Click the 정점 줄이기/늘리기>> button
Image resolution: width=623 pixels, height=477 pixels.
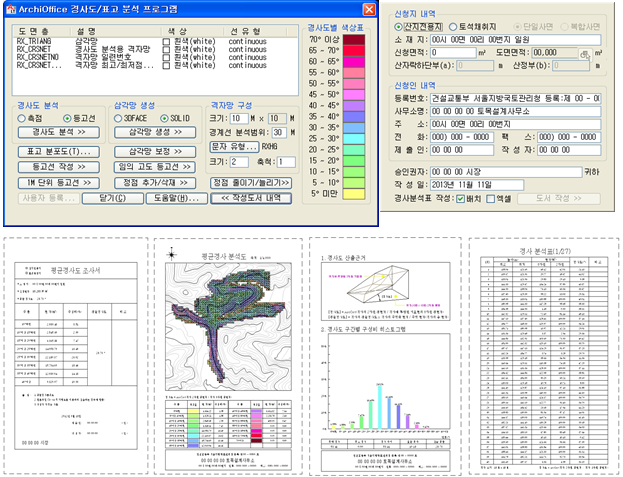point(251,183)
